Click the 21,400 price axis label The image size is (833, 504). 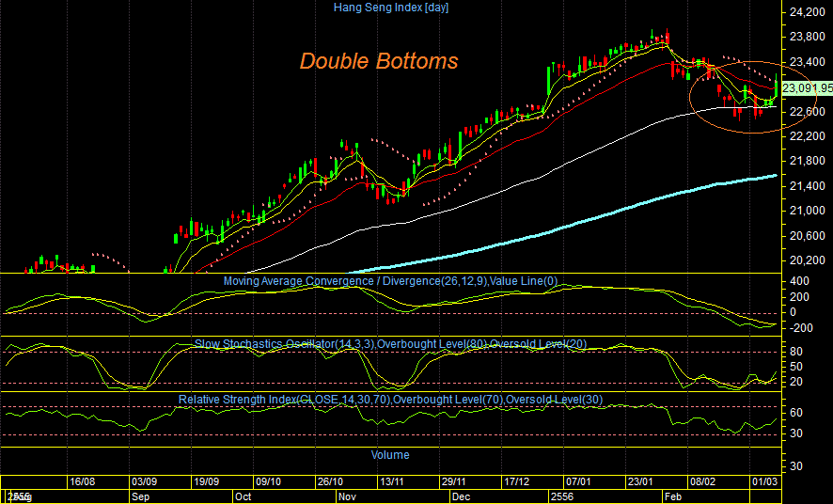click(x=808, y=186)
